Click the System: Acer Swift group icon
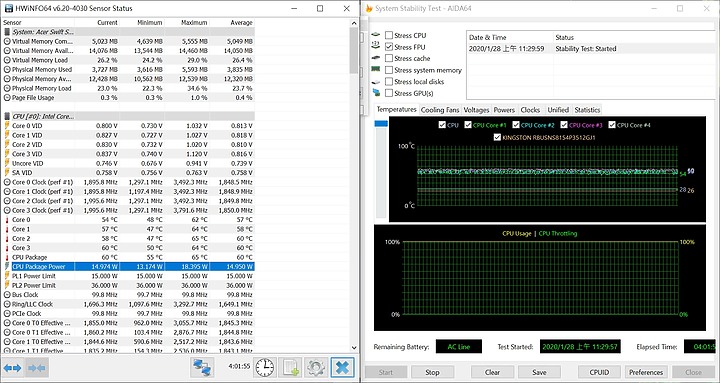This screenshot has height=383, width=720. [7, 32]
